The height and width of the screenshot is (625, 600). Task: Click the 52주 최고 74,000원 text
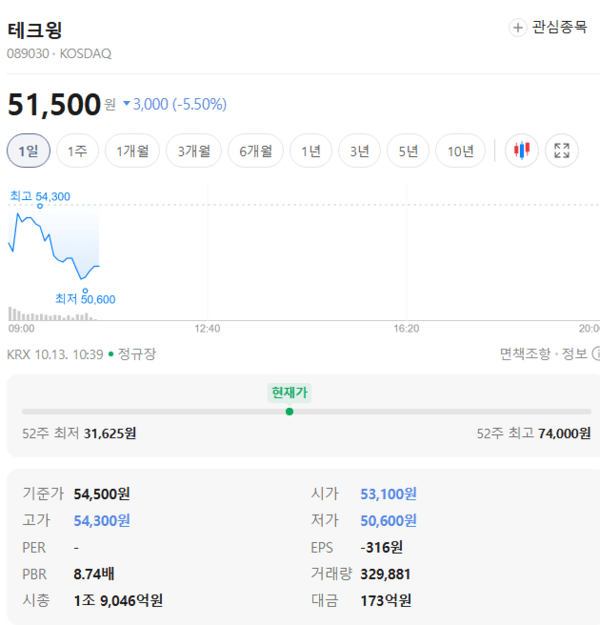533,433
